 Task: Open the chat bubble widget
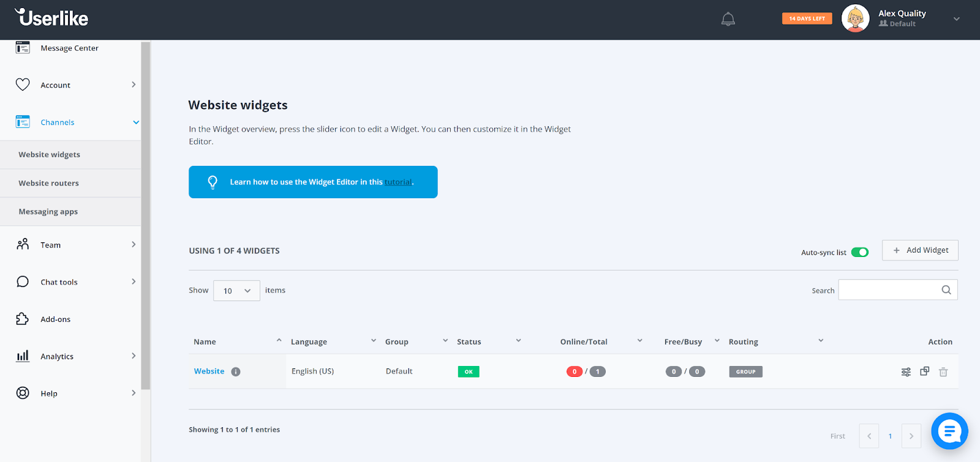click(949, 431)
